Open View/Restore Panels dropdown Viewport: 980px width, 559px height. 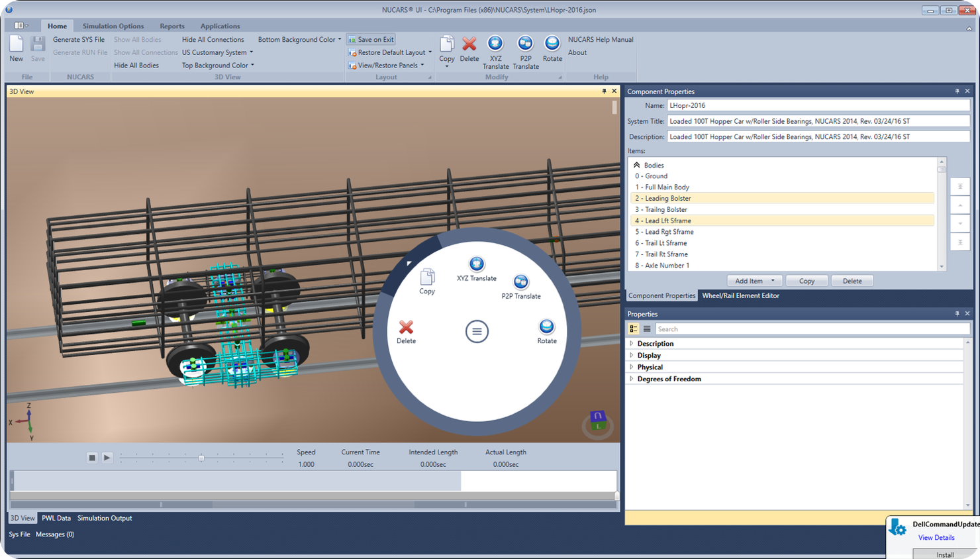coord(386,66)
